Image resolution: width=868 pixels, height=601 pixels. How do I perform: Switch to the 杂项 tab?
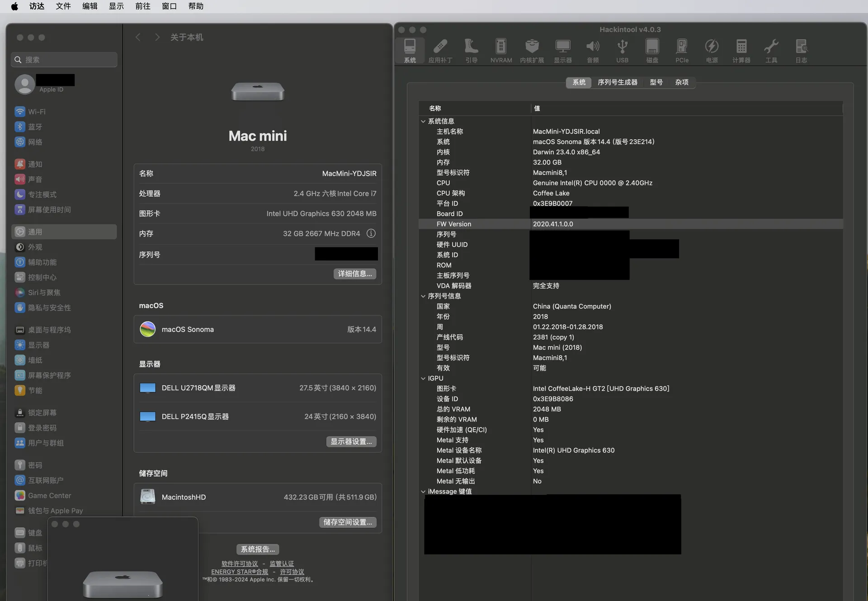click(x=682, y=82)
